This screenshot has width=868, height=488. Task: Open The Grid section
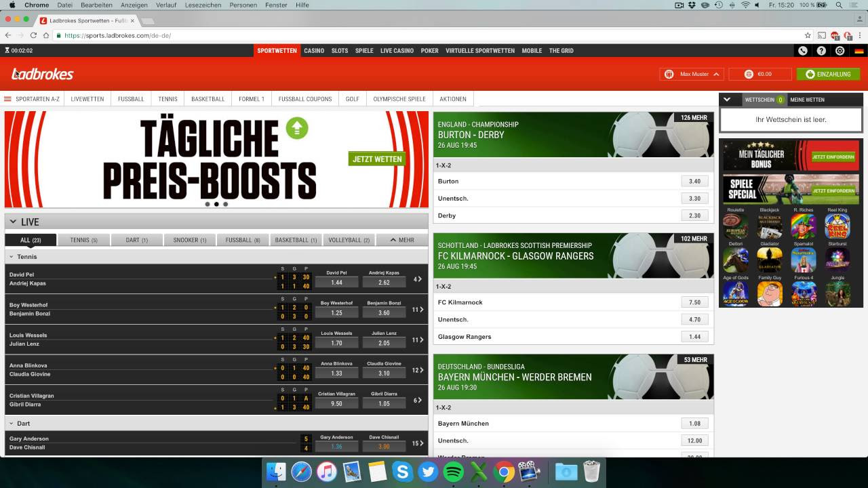point(561,51)
